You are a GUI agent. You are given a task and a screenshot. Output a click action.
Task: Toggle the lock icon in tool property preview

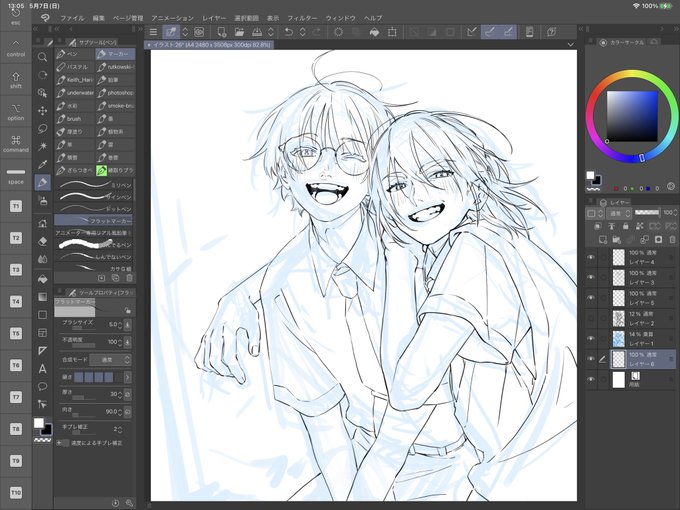point(127,310)
